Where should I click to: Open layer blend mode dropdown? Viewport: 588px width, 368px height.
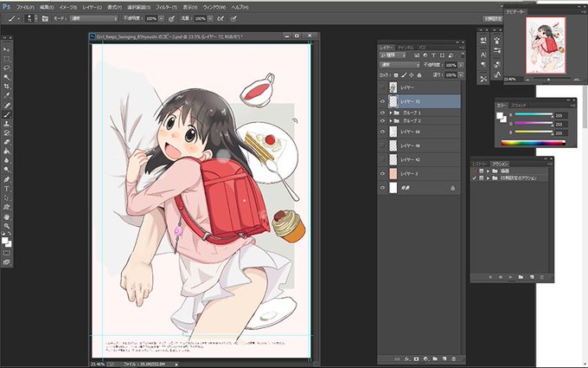(x=399, y=65)
